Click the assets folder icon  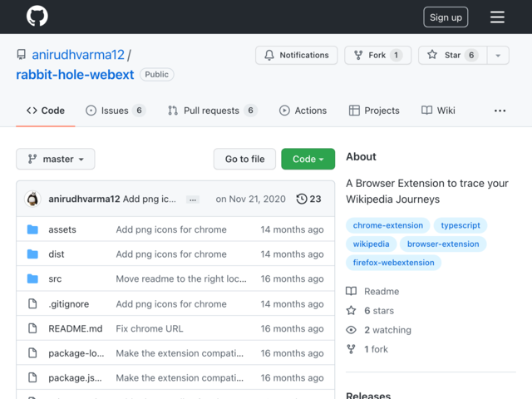(32, 229)
